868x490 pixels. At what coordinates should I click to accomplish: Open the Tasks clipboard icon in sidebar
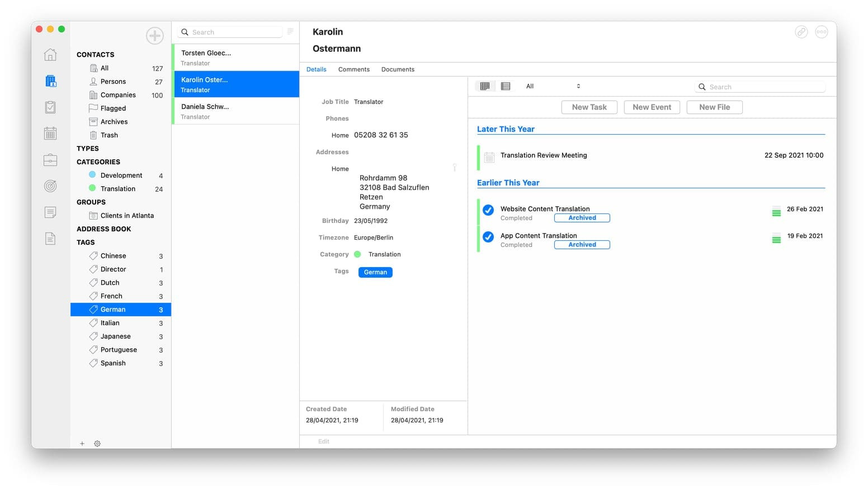click(50, 107)
